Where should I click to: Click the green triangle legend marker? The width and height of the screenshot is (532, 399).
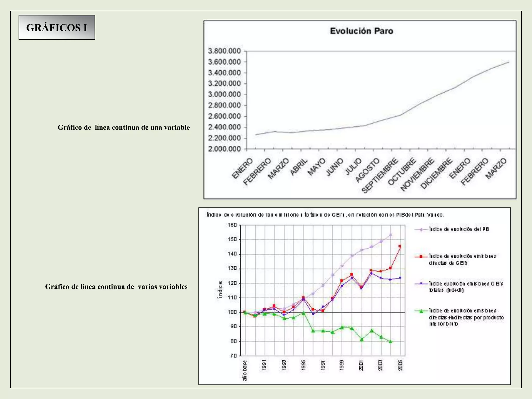421,311
